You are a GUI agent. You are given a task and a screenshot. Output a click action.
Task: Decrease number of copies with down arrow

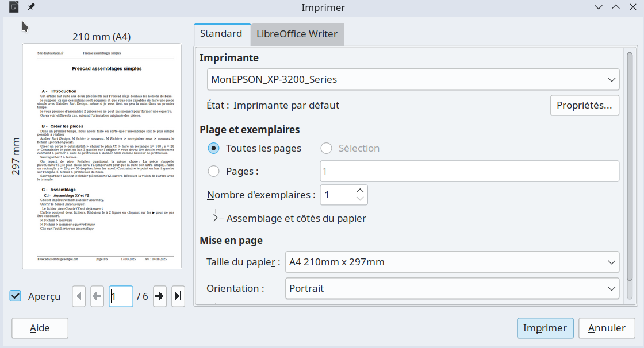pyautogui.click(x=360, y=199)
